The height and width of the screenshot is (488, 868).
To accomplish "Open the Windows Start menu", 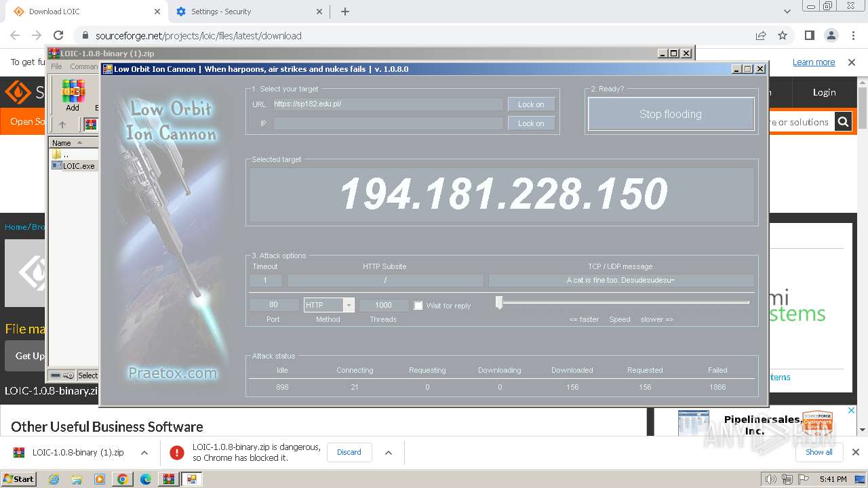I will (19, 479).
